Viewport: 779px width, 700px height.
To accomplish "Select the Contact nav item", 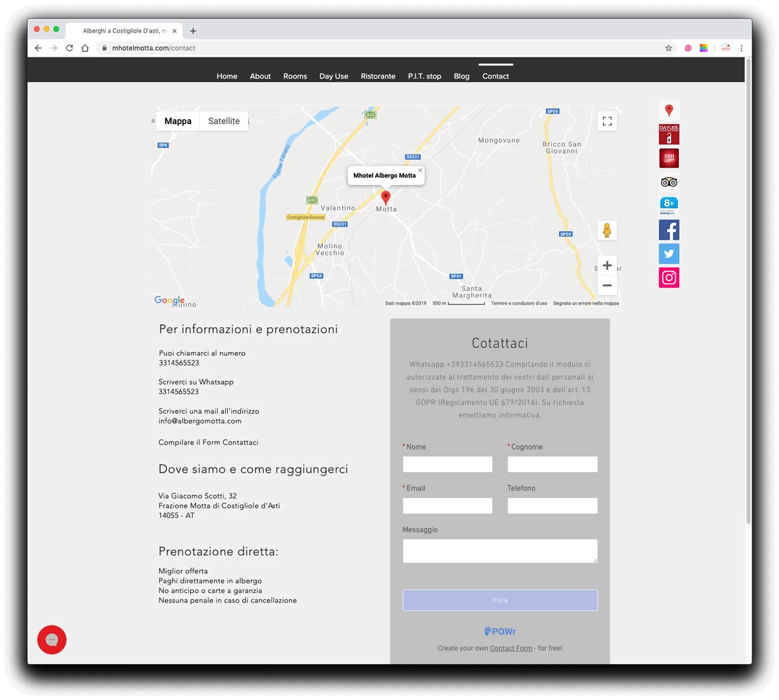I will click(495, 76).
